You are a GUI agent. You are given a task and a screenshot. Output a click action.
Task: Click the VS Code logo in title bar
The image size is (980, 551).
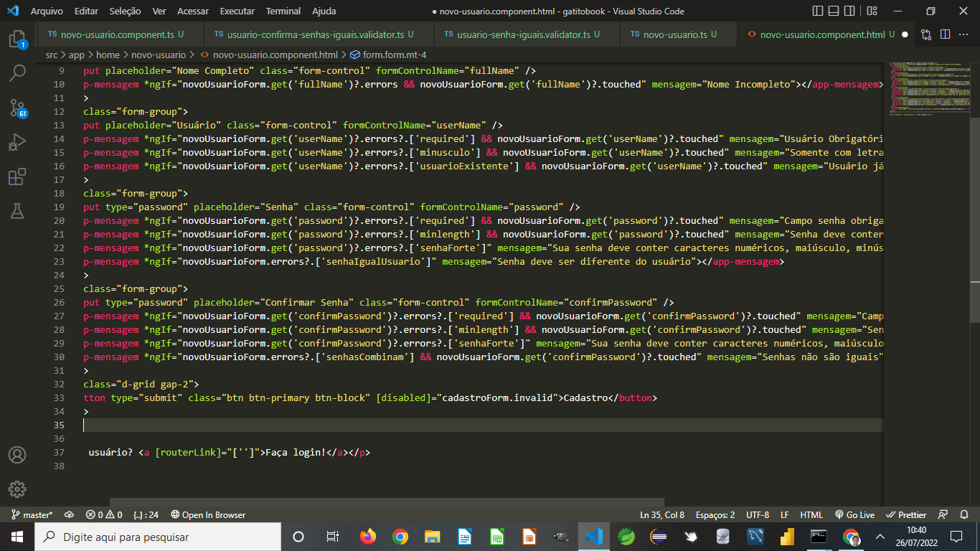click(12, 11)
